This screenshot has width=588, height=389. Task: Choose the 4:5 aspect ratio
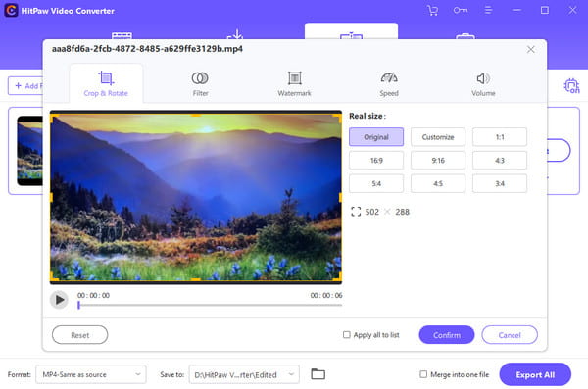(x=438, y=183)
